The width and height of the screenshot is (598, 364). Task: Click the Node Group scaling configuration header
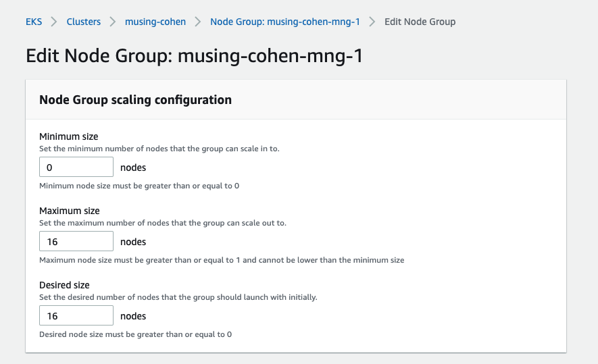coord(135,100)
